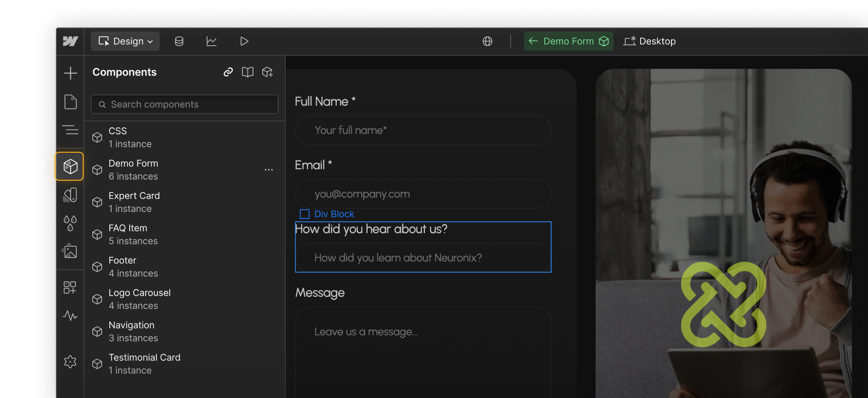
Task: Select the Logo Carousel component
Action: (x=184, y=299)
